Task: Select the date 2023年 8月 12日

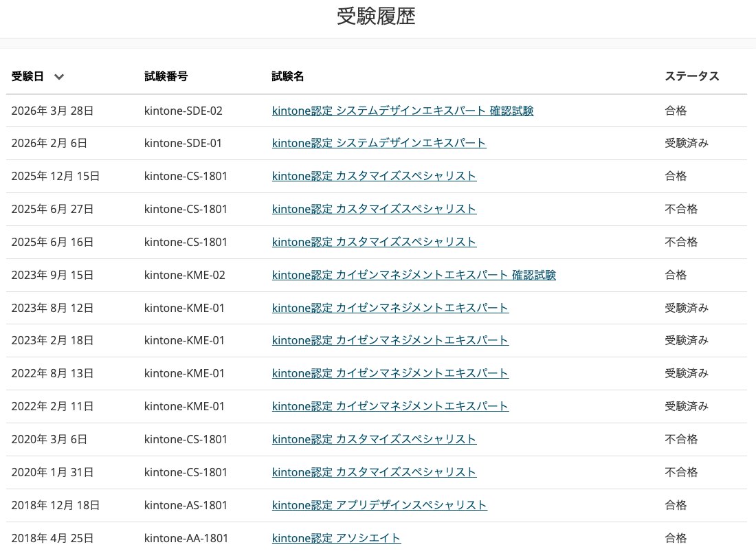Action: click(x=52, y=308)
